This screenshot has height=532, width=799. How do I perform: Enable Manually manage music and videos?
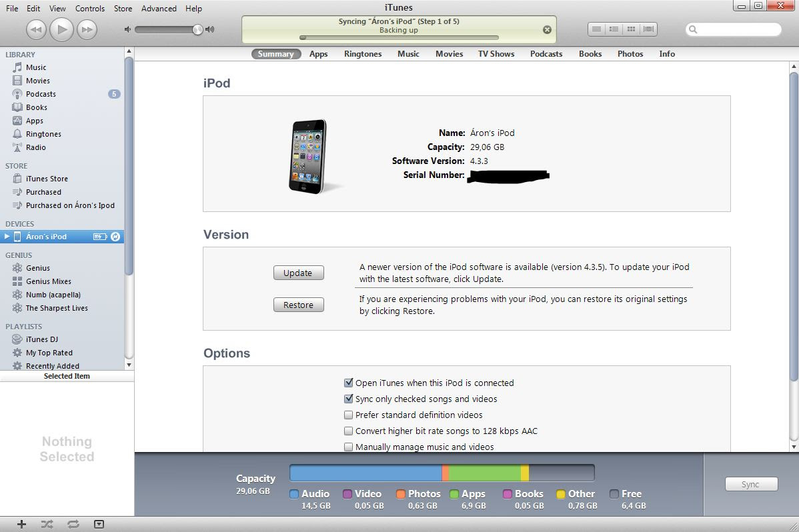(x=348, y=447)
